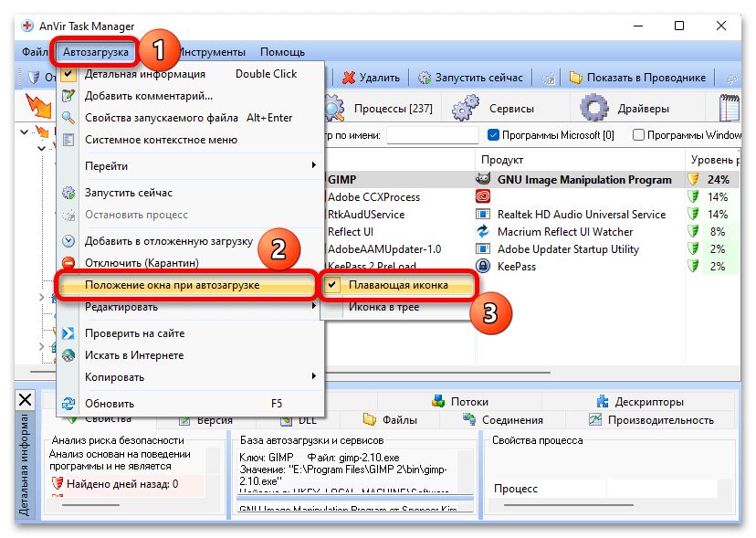
Task: Check the Windows programs checkbox
Action: (x=638, y=135)
